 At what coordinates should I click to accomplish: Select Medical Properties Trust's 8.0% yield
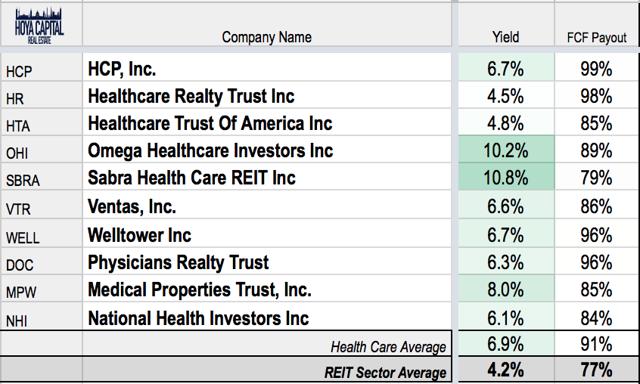click(x=506, y=289)
